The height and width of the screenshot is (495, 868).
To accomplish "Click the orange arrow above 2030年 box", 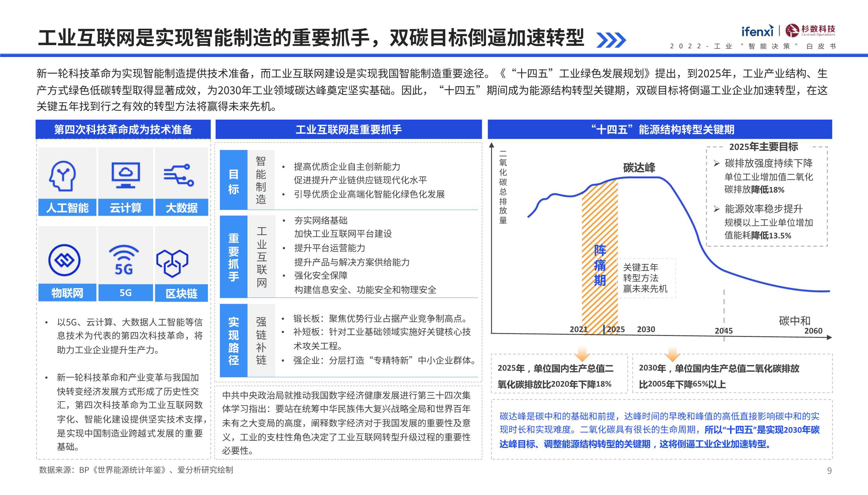I will coord(672,354).
